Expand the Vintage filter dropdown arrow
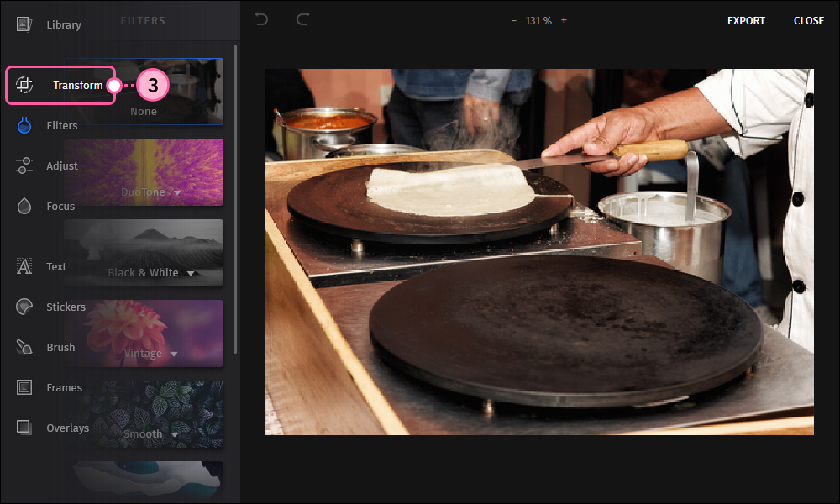This screenshot has height=504, width=840. pyautogui.click(x=174, y=354)
